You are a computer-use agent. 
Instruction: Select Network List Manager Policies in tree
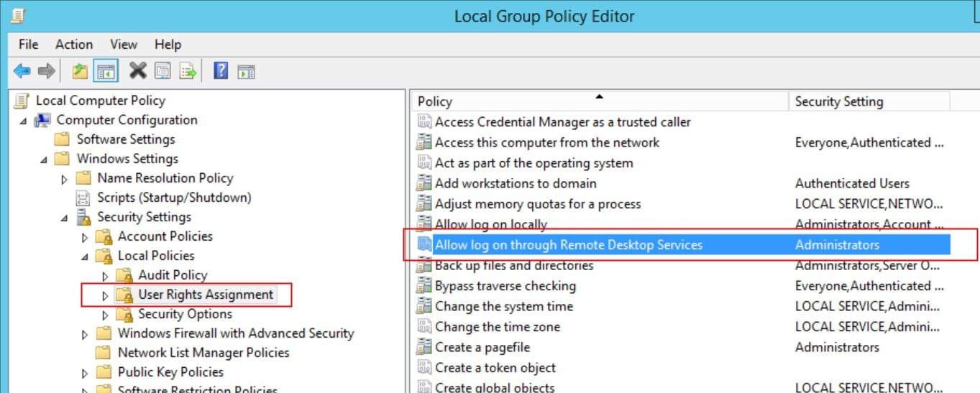[203, 353]
